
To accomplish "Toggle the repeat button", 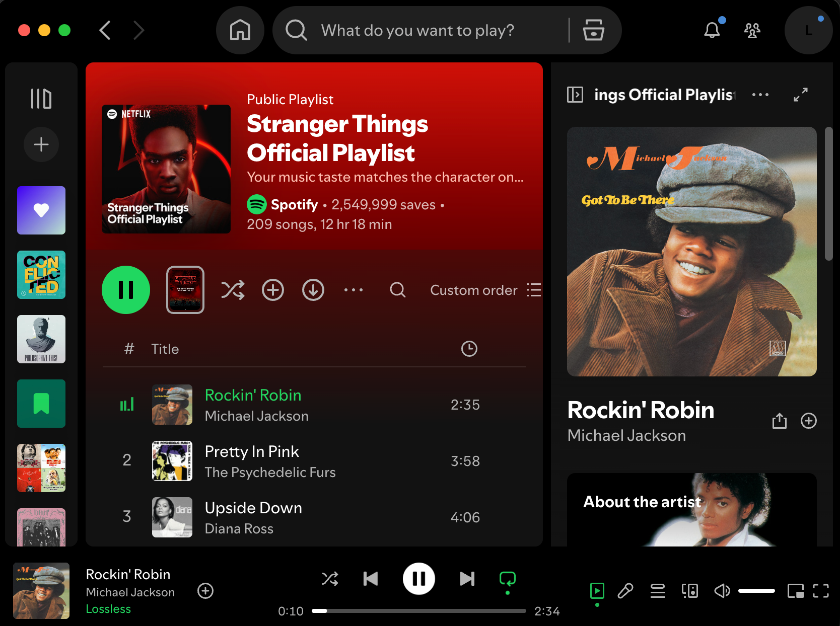I will (x=508, y=579).
